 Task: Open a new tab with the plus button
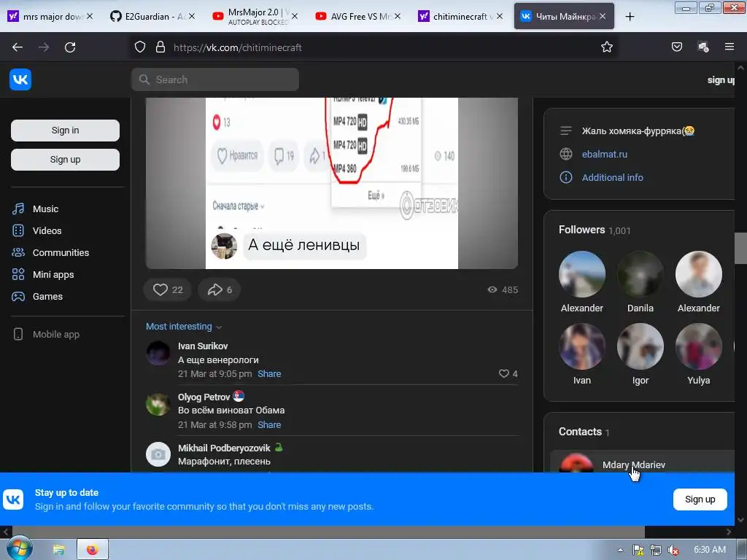(x=630, y=17)
